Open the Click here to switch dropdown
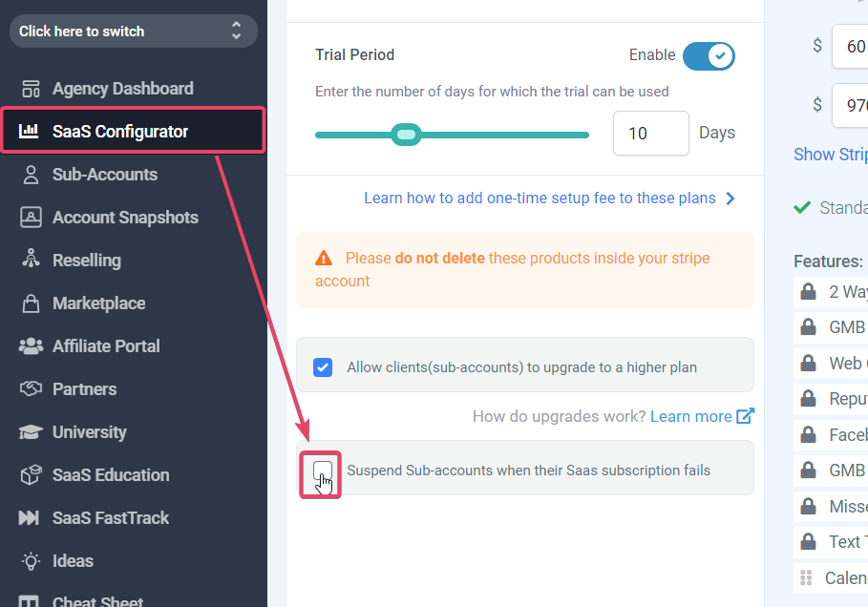This screenshot has width=868, height=607. coord(134,31)
